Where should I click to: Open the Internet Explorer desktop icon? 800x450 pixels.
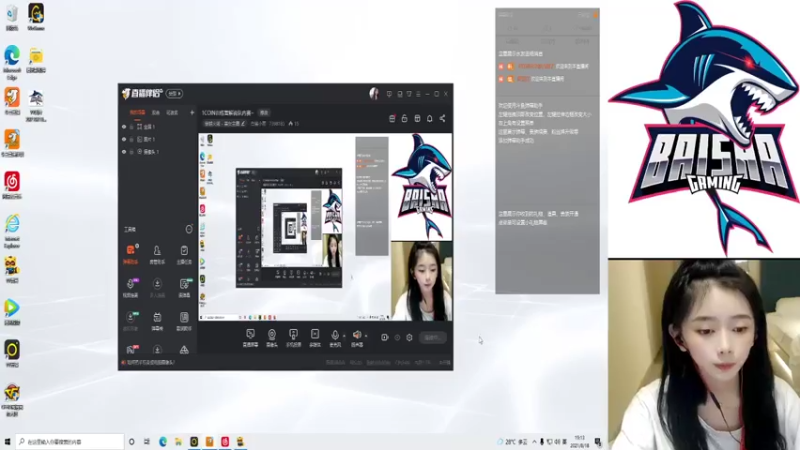(x=12, y=231)
